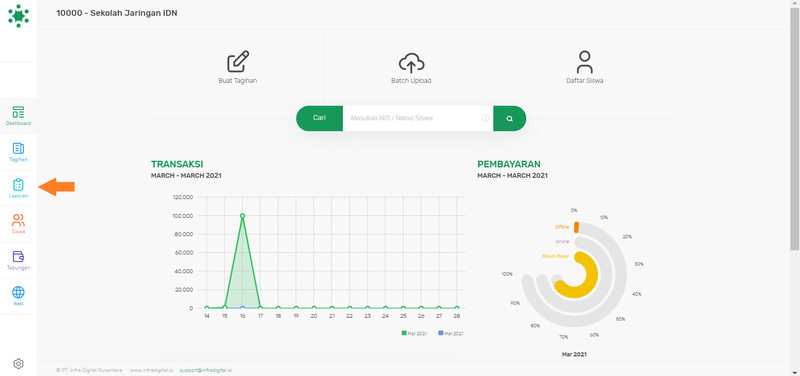Image resolution: width=800 pixels, height=376 pixels.
Task: Click the info icon inside search field
Action: coord(486,118)
